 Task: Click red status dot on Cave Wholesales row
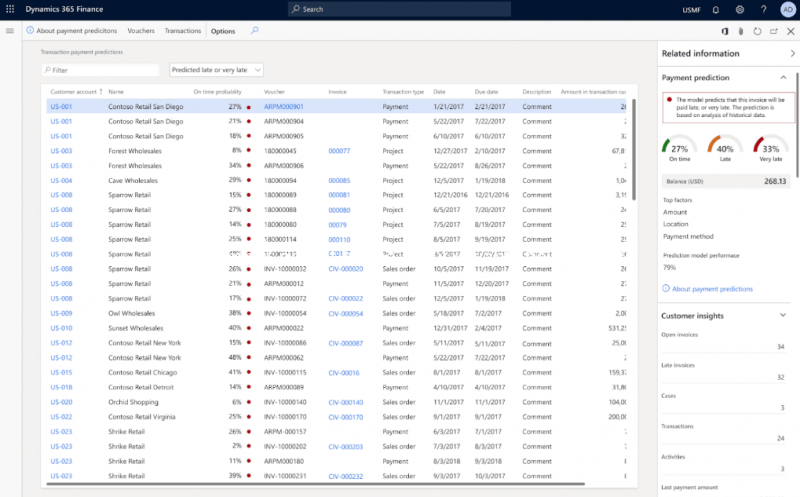(x=248, y=181)
